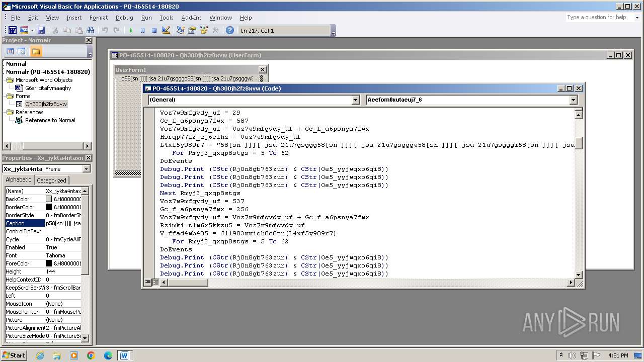Open the File menu
Viewport: 644px width, 362px height.
pos(16,18)
